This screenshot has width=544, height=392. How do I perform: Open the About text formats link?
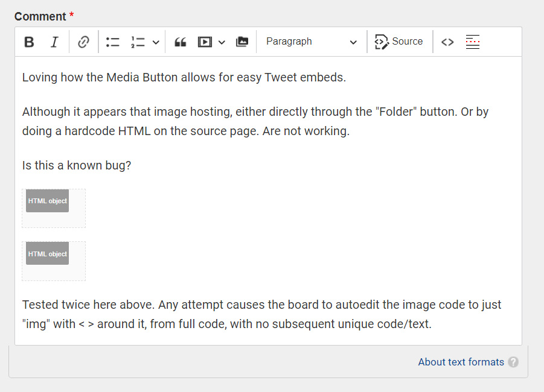pos(461,362)
